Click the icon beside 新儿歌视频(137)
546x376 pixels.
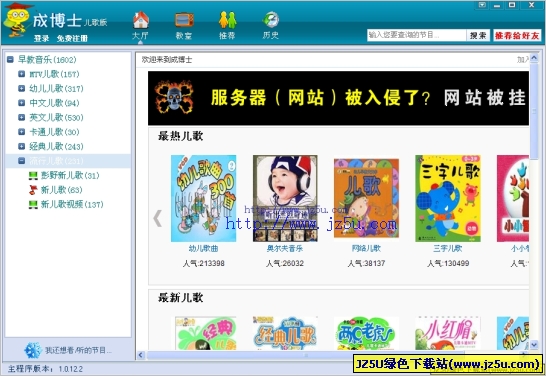pos(33,204)
